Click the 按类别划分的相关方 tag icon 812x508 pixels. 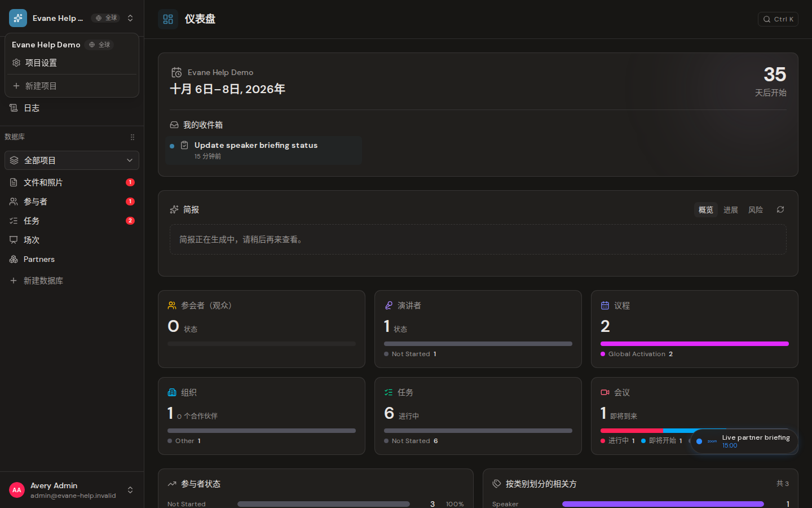click(x=497, y=484)
